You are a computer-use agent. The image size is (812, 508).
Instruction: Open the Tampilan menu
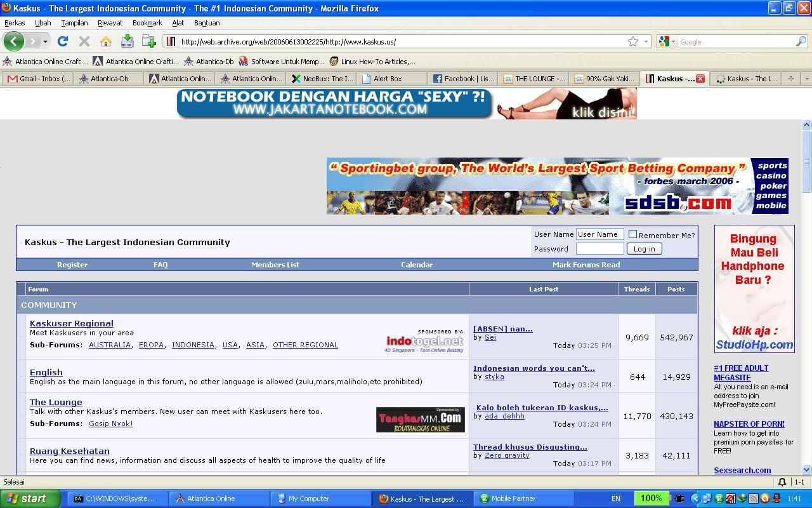[74, 23]
